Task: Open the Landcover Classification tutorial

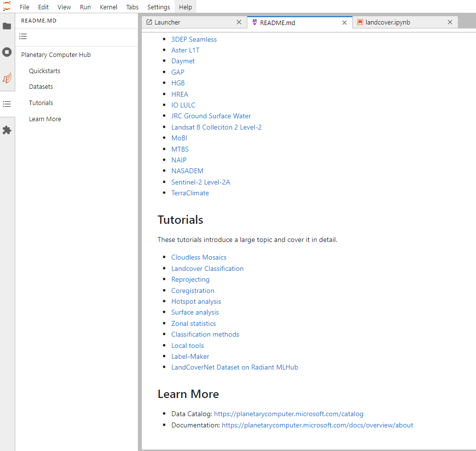Action: click(208, 268)
